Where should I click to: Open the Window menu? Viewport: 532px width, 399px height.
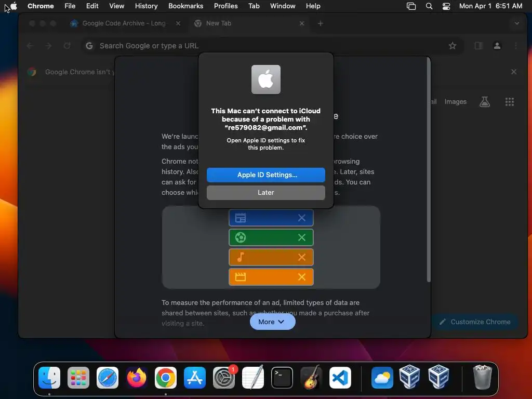(283, 6)
